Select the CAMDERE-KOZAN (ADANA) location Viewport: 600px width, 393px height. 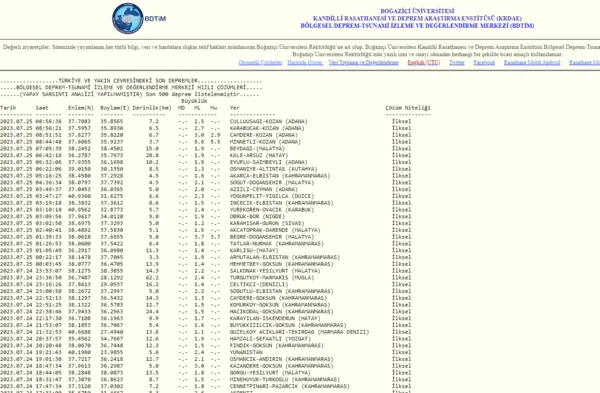pos(264,135)
